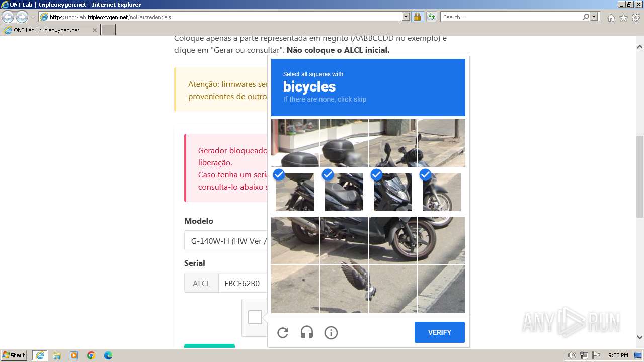Select third row first tile with rear wheel

point(295,240)
